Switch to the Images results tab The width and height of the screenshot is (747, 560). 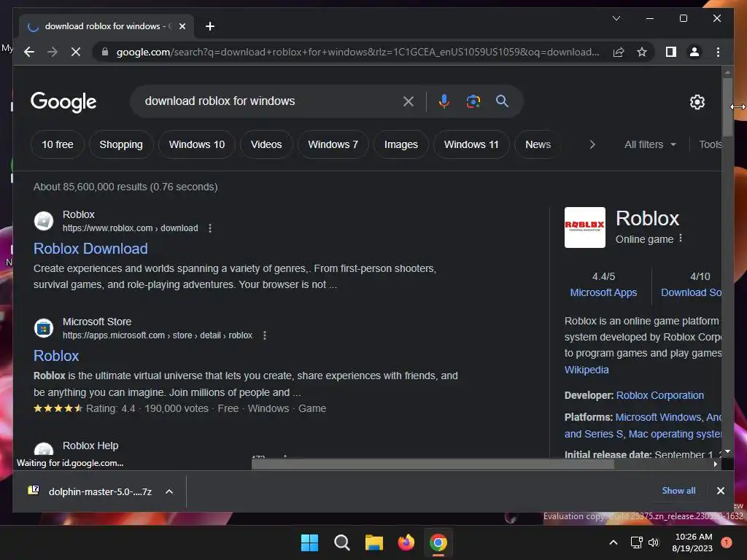(401, 144)
